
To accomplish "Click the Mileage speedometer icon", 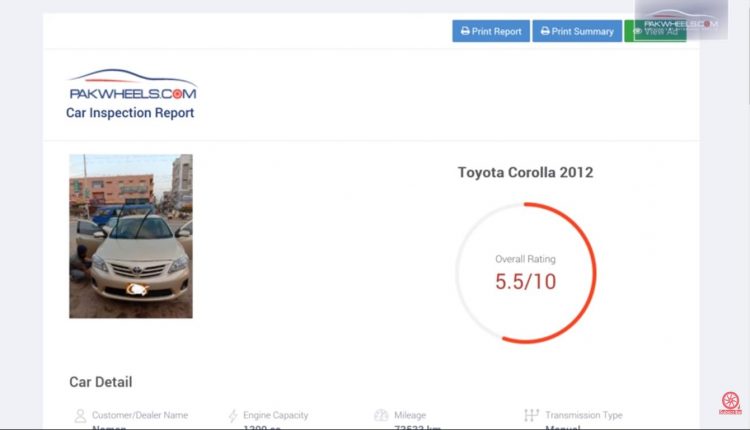I will point(381,415).
